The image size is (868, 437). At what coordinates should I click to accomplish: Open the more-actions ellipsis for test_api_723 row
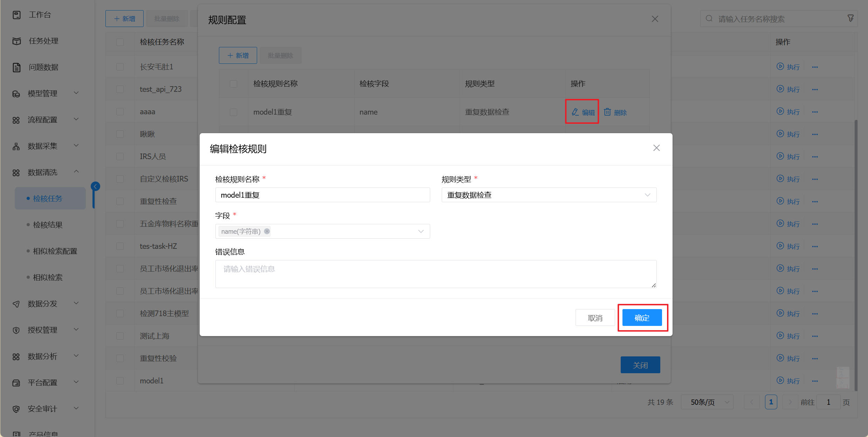pyautogui.click(x=815, y=89)
